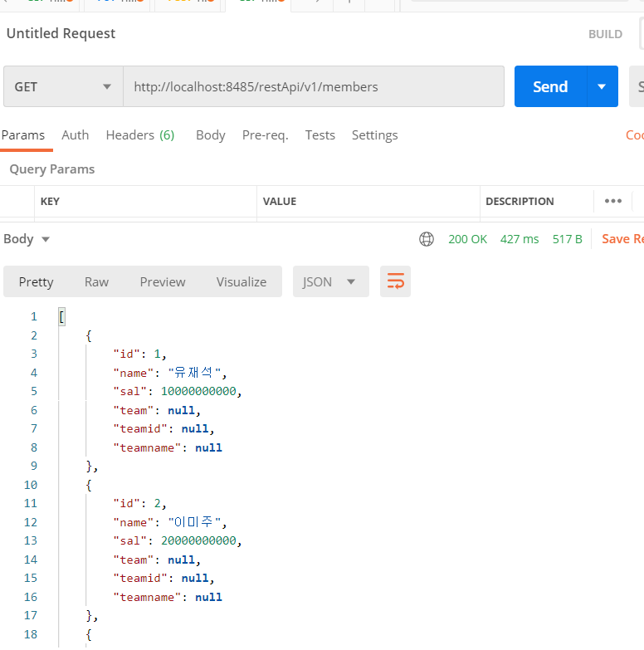Click the Save Response link
The height and width of the screenshot is (650, 644).
click(622, 239)
